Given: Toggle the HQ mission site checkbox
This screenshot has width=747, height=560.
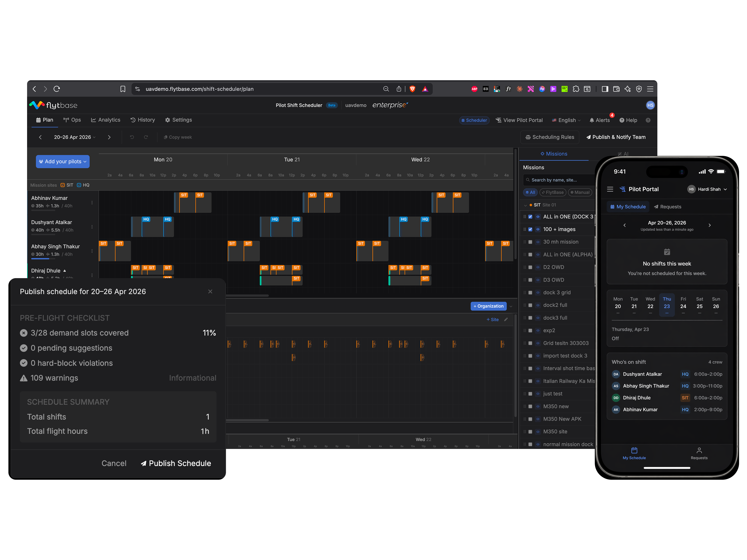Looking at the screenshot, I should pos(79,185).
